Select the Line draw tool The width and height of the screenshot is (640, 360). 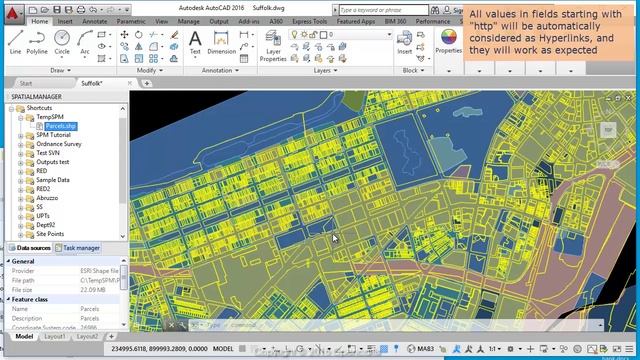15,42
